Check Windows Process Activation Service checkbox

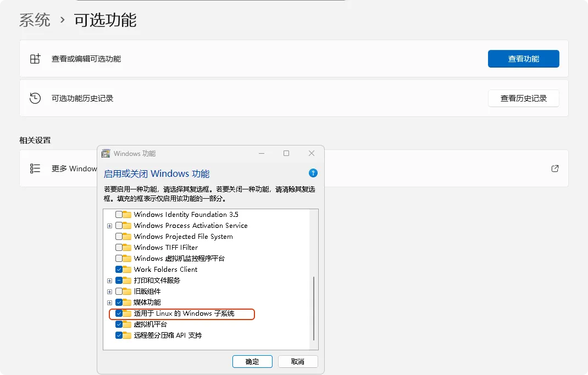click(x=119, y=226)
